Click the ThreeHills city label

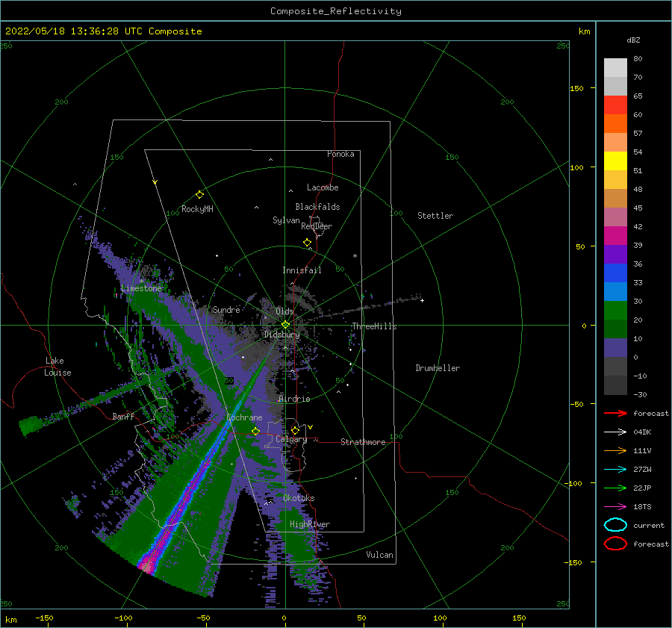tap(375, 326)
